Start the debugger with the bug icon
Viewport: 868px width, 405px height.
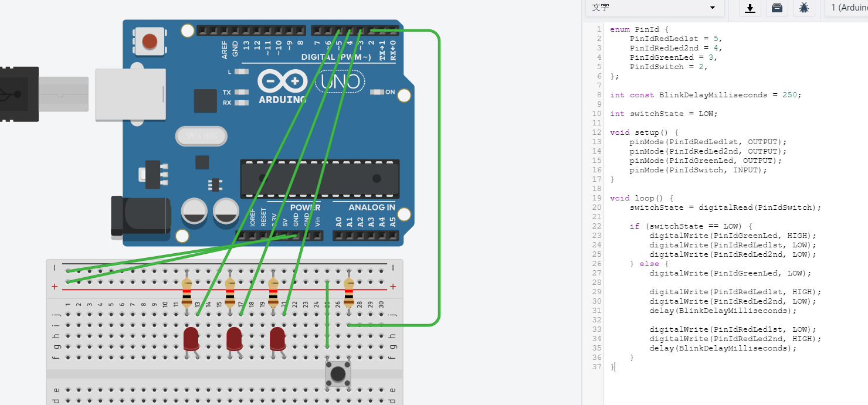coord(804,8)
